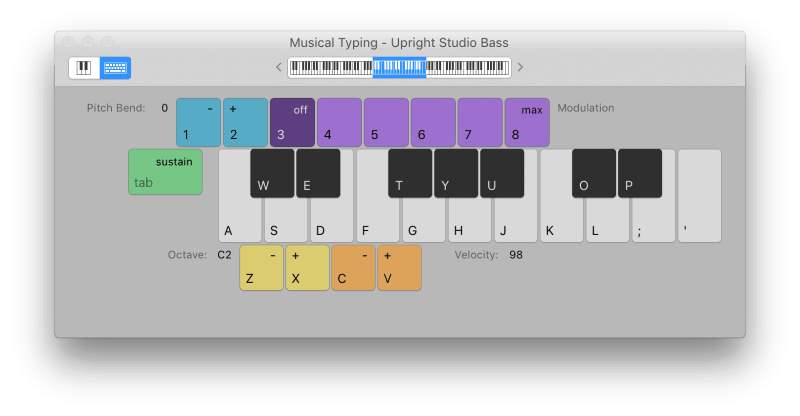The image size is (800, 416).
Task: Set modulation level with key 5
Action: pos(386,123)
